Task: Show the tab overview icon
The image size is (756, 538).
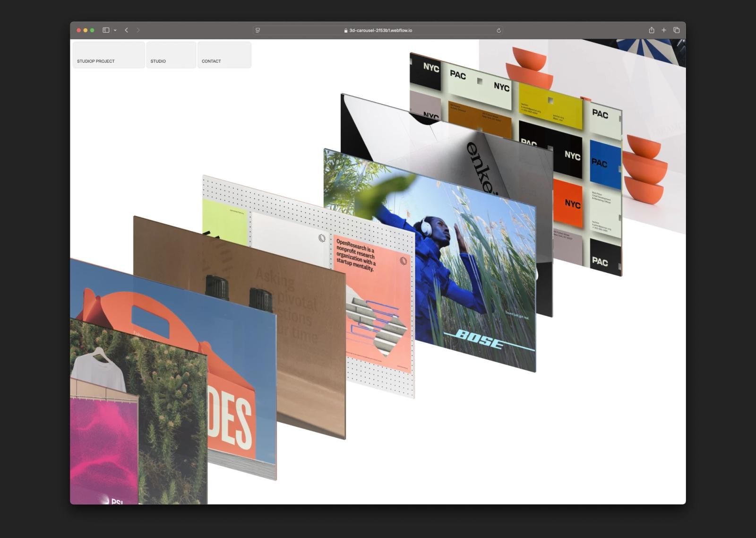Action: (677, 30)
